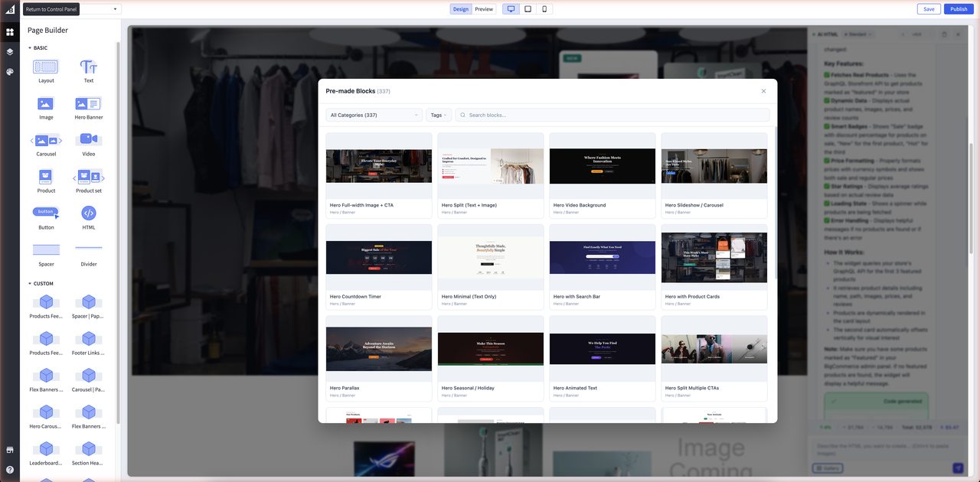Open the All Categories dropdown

[374, 115]
